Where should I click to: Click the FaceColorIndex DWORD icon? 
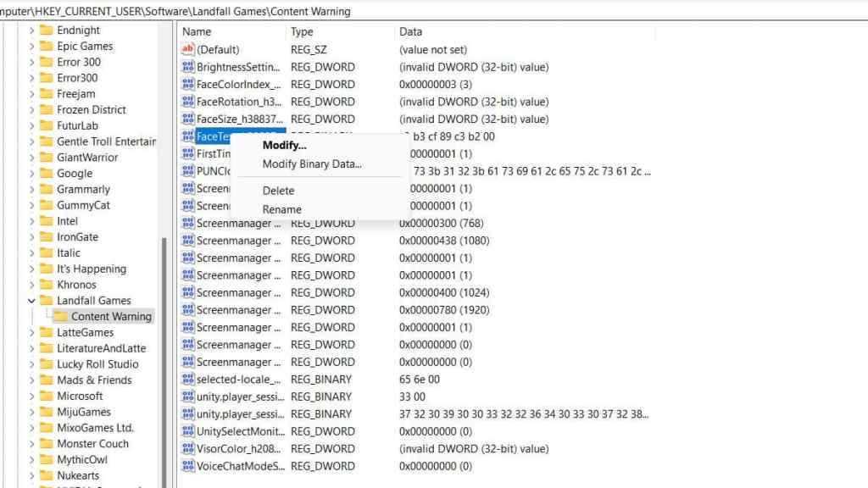click(188, 85)
